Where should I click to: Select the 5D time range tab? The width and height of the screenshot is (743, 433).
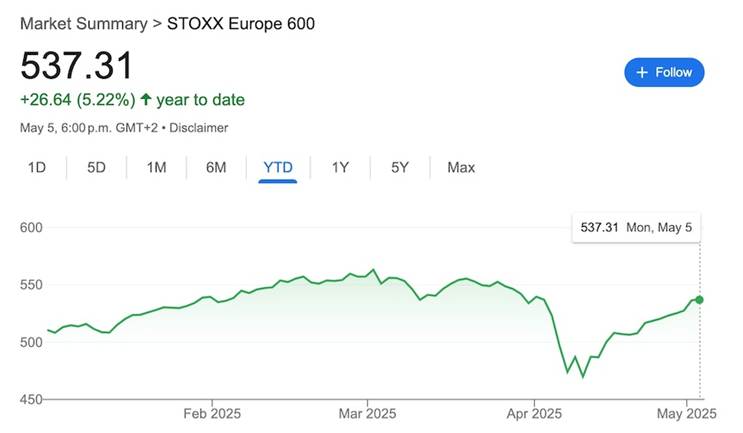pyautogui.click(x=96, y=168)
